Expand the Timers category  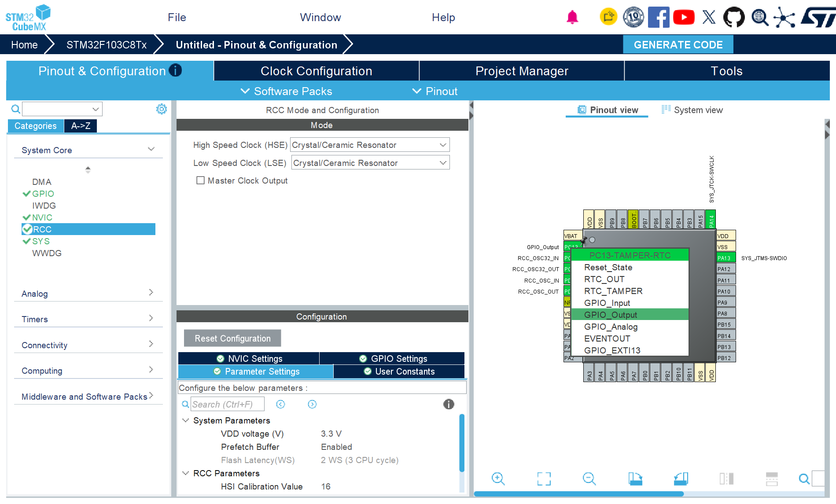pos(151,318)
